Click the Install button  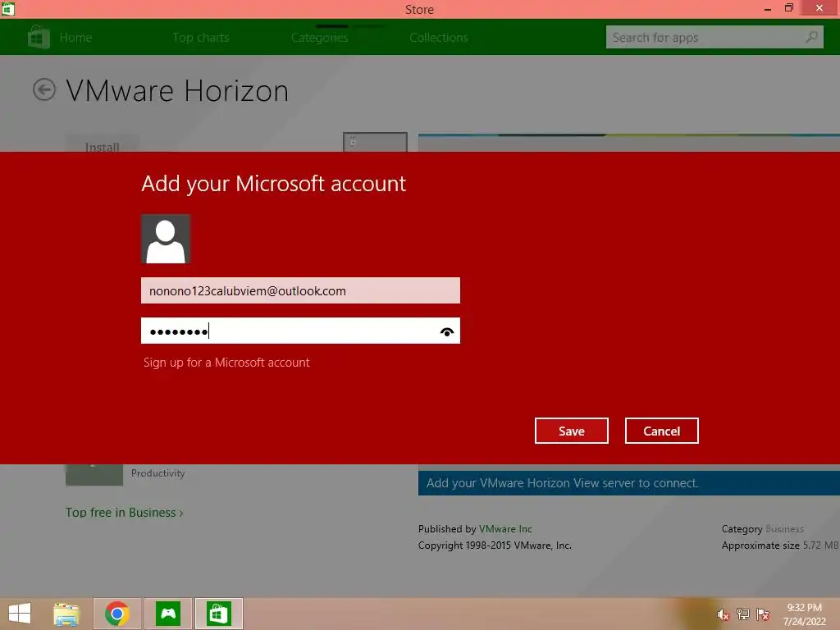click(102, 143)
